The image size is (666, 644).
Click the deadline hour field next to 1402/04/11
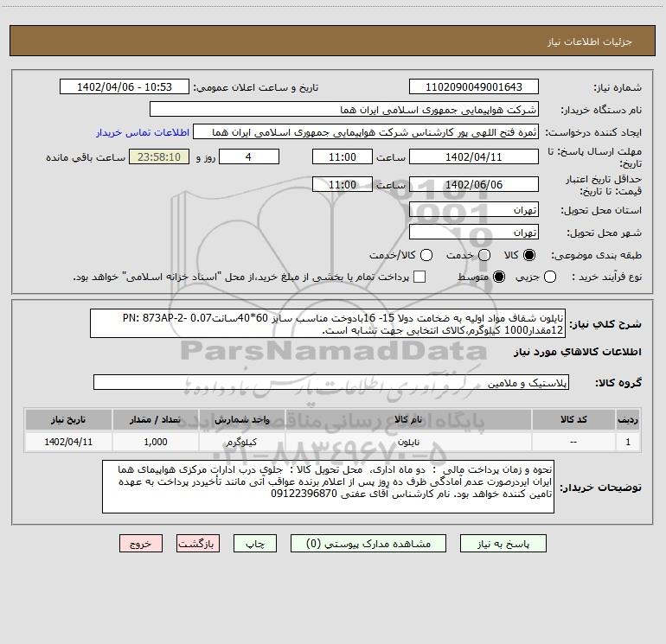343,156
